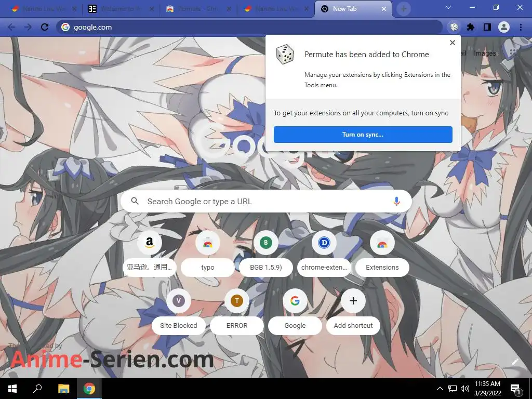Screen dimensions: 532x399
Task: Open the Windows Start menu
Action: tap(12, 389)
